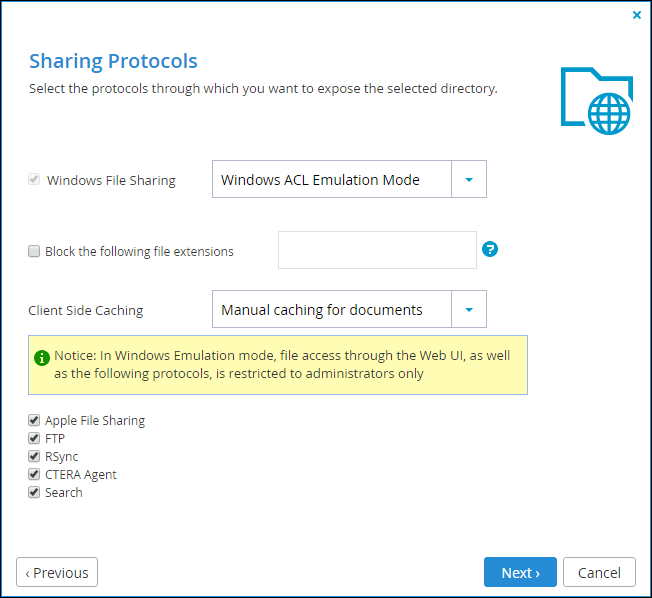This screenshot has height=598, width=652.
Task: Open the Client Side Caching dropdown arrow
Action: 469,309
